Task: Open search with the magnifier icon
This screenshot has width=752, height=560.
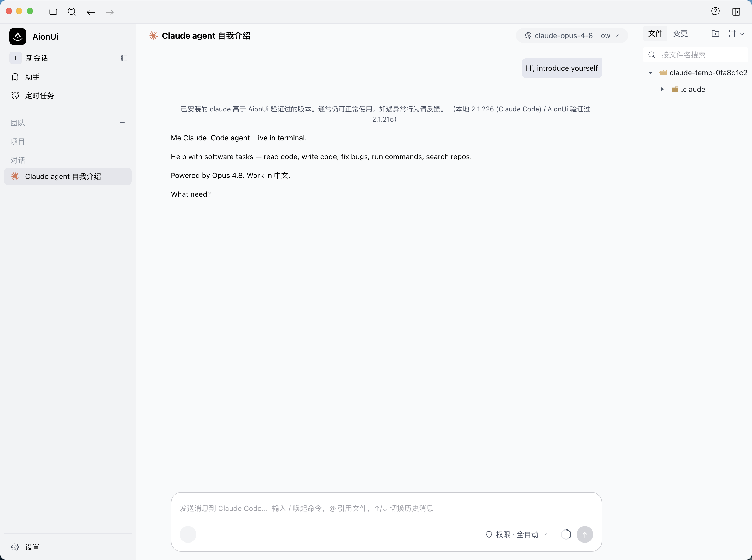Action: (72, 12)
